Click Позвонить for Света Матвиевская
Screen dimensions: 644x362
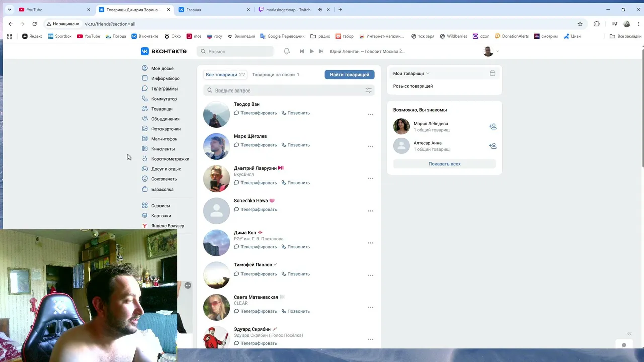coord(295,311)
